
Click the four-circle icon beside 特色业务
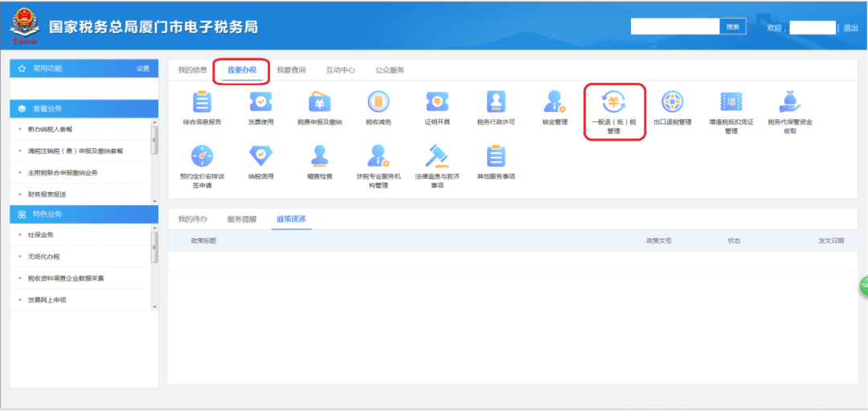[x=23, y=215]
